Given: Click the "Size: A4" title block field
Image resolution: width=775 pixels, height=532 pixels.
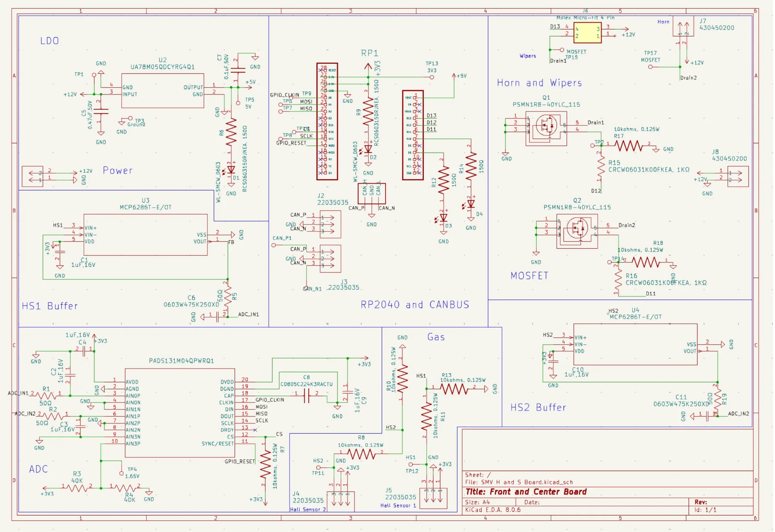Looking at the screenshot, I should (x=477, y=502).
